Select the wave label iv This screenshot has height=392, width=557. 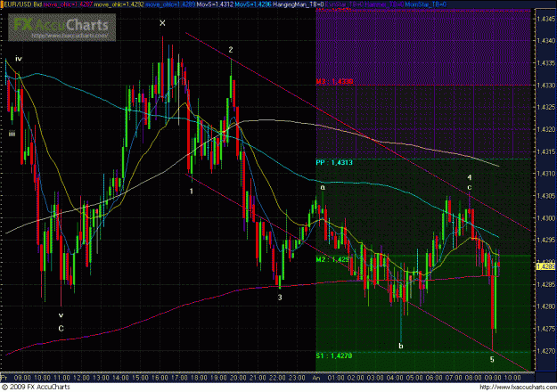click(19, 59)
